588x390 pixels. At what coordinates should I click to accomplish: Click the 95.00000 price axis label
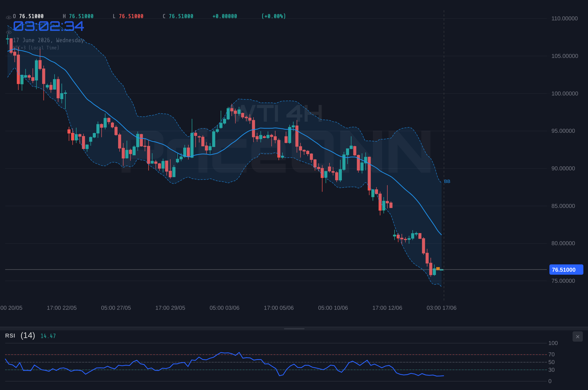[563, 131]
